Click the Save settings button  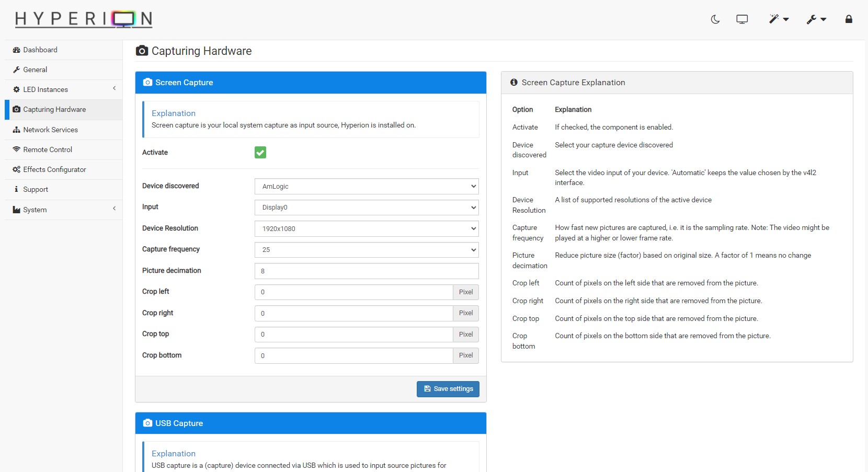448,389
